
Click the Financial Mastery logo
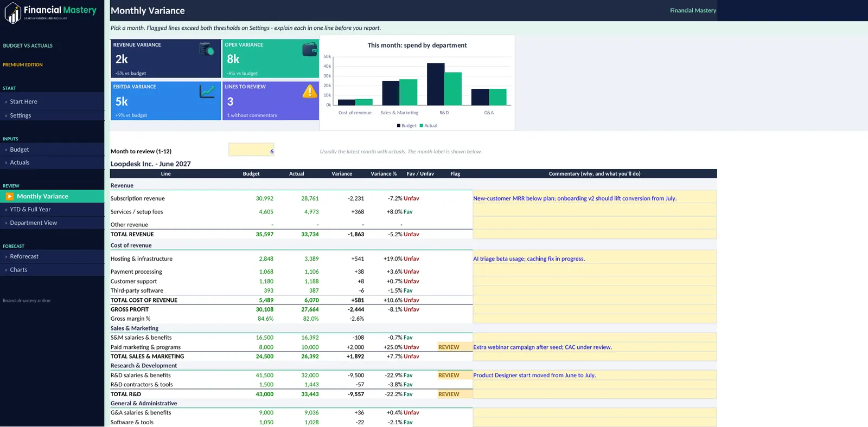50,12
